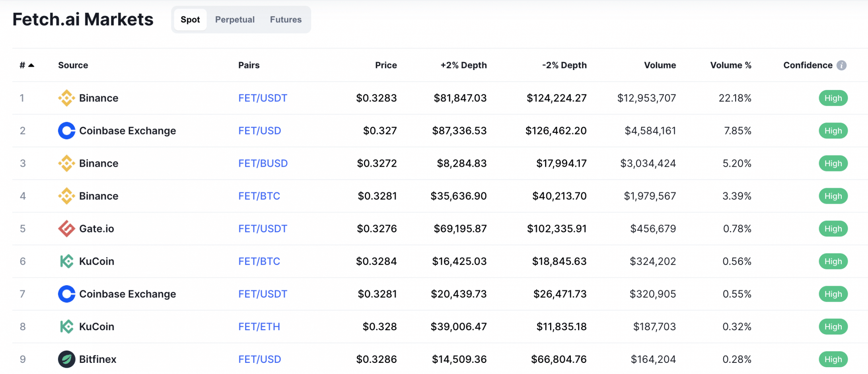Click High badge in Coinbase FET/USD row
This screenshot has height=374, width=868.
pos(833,131)
